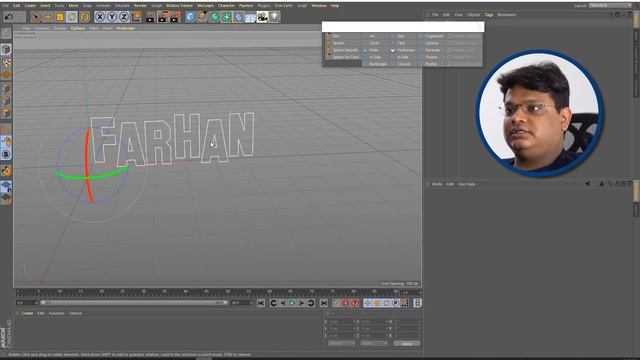Click frame 50 on the timeline ruler
Viewport: 640px width, 360px height.
click(227, 292)
